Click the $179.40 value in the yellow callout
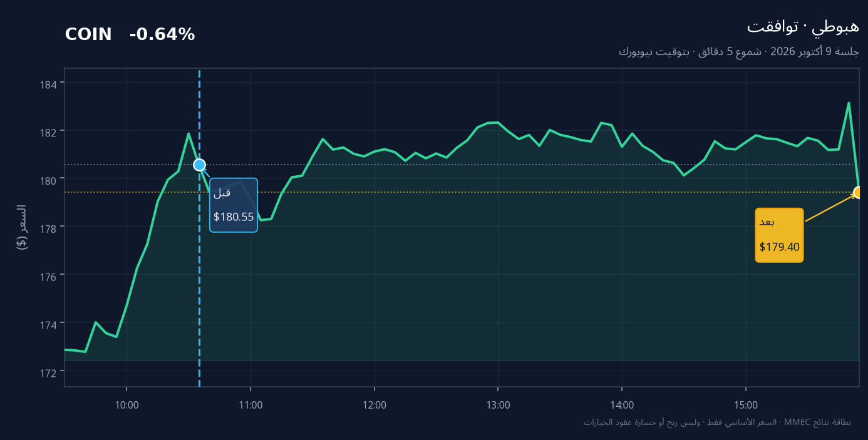868x440 pixels. (x=780, y=247)
